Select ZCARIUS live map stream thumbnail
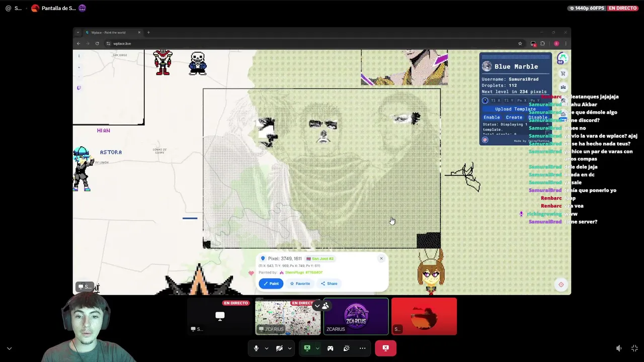 (x=288, y=316)
